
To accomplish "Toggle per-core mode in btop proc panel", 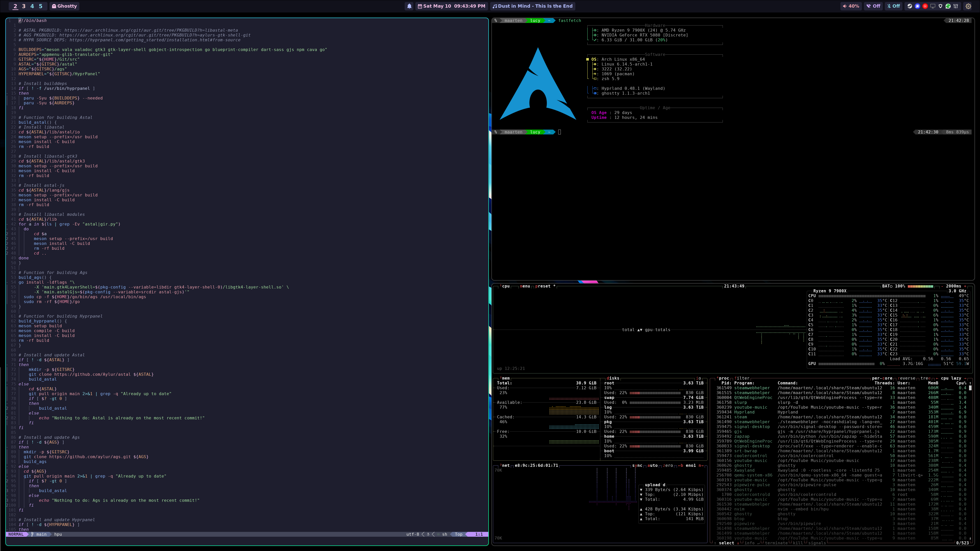I will point(882,378).
